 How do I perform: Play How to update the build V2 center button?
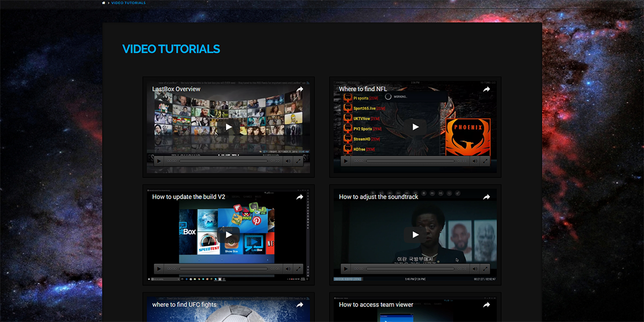[x=229, y=235]
